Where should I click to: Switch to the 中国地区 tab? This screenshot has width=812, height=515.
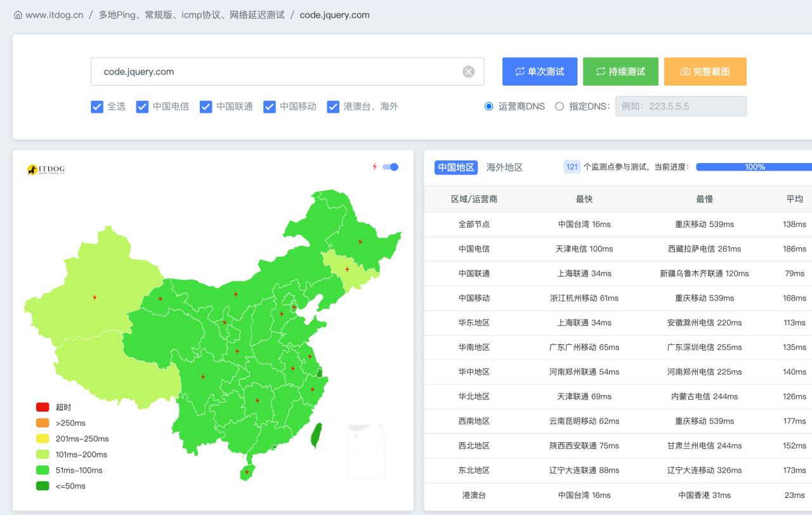point(455,167)
